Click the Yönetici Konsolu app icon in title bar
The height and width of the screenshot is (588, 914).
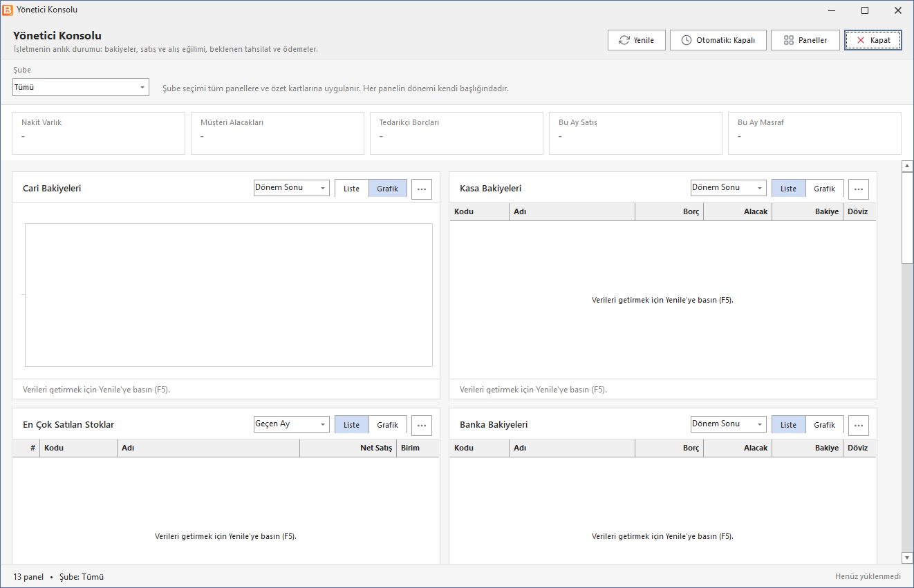click(8, 10)
